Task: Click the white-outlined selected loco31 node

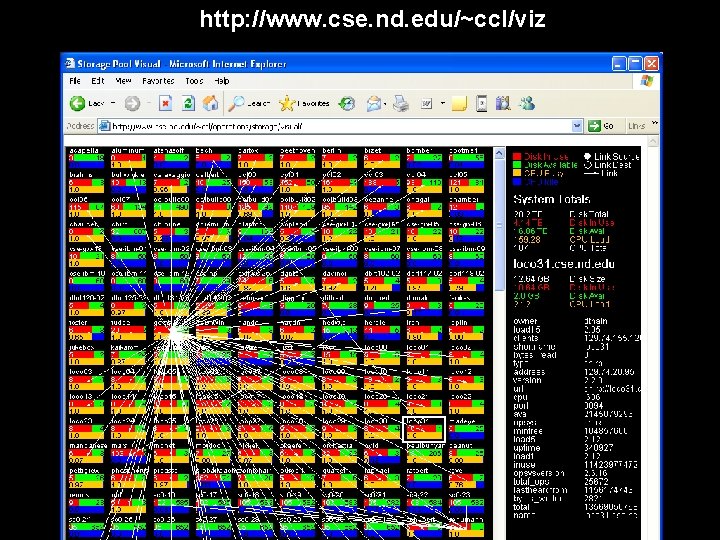Action: click(x=424, y=429)
